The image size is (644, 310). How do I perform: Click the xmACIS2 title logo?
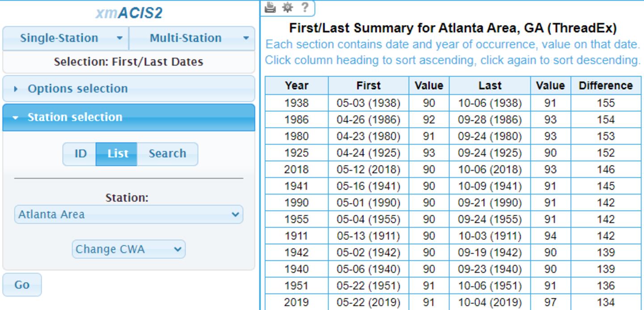pos(129,13)
